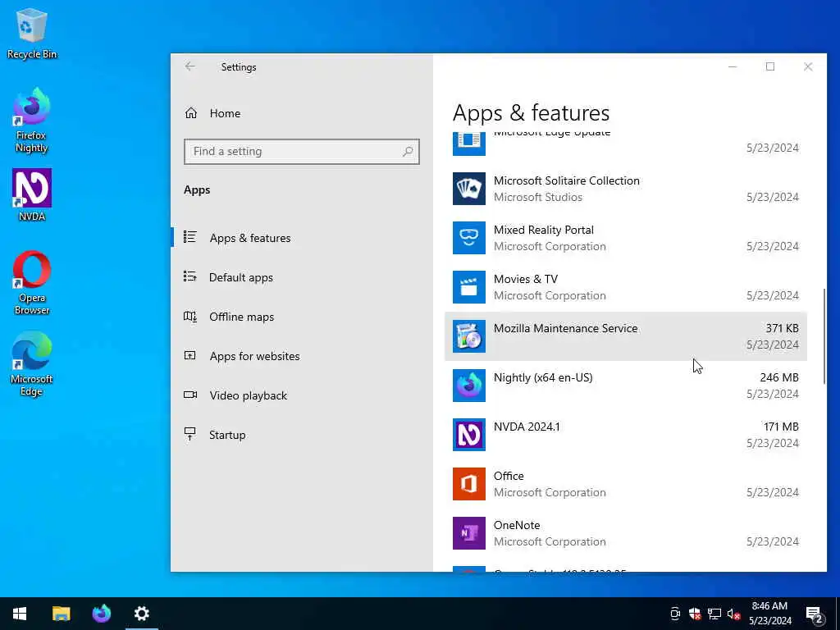Click the 171 MB size value
The width and height of the screenshot is (840, 630).
[x=781, y=427]
